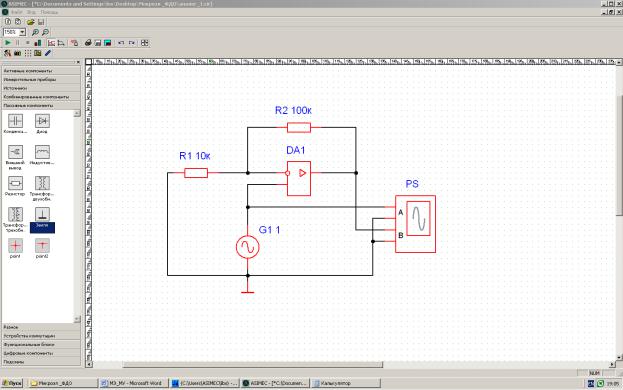Click the cyan colored window icon
The width and height of the screenshot is (623, 390).
pos(108,42)
